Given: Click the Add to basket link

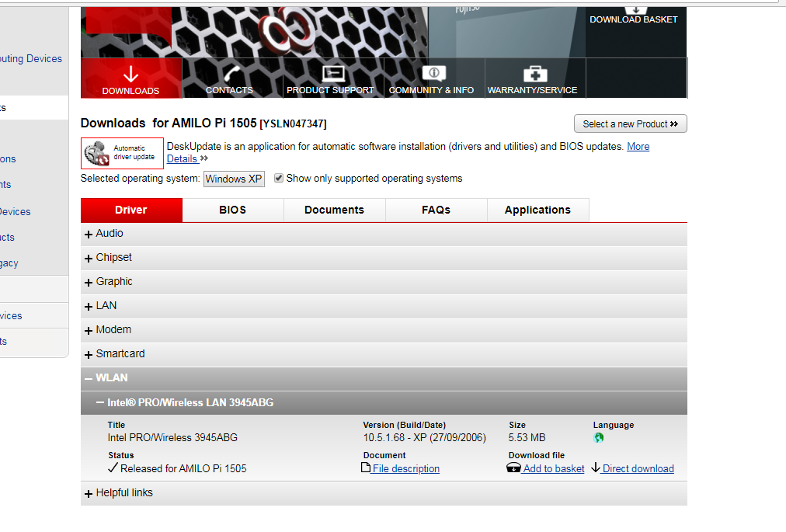Looking at the screenshot, I should click(x=554, y=469).
